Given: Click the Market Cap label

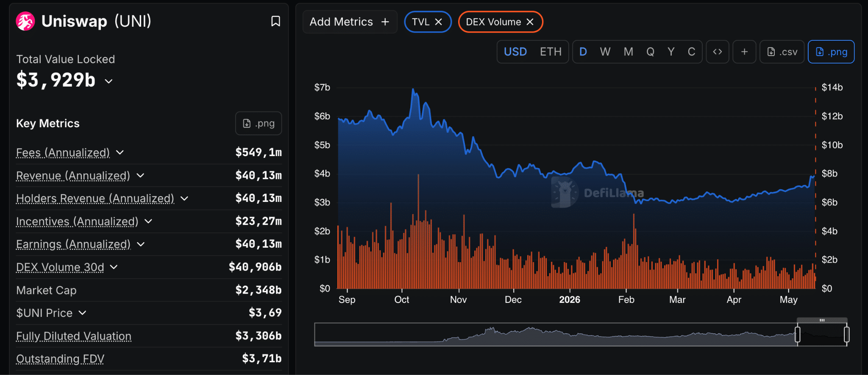Looking at the screenshot, I should click(46, 290).
